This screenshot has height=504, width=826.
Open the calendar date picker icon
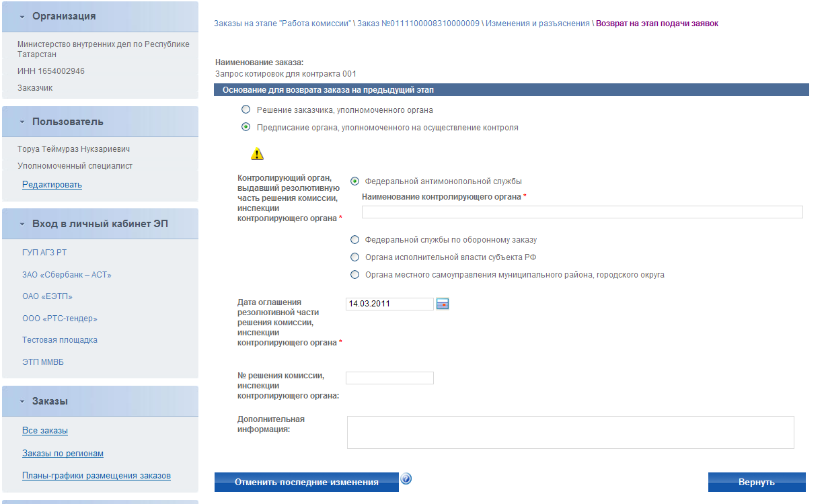click(x=443, y=304)
